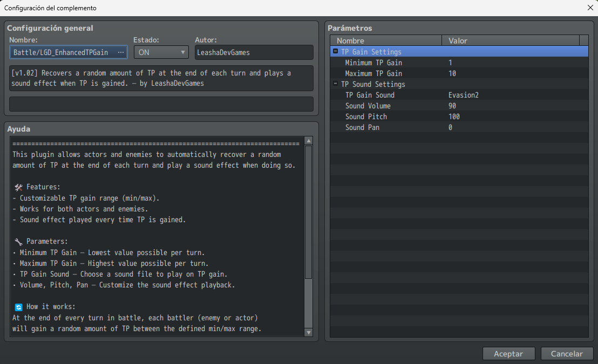Click the Nombre column header
598x364 pixels.
[x=386, y=40]
